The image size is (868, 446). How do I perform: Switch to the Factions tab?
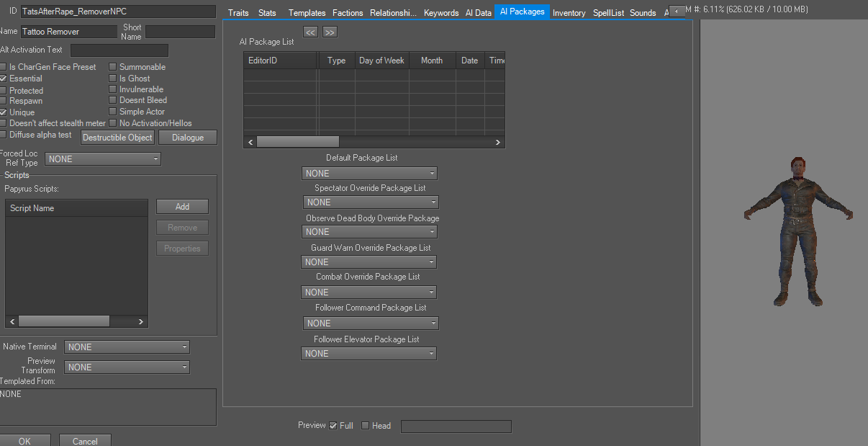348,13
